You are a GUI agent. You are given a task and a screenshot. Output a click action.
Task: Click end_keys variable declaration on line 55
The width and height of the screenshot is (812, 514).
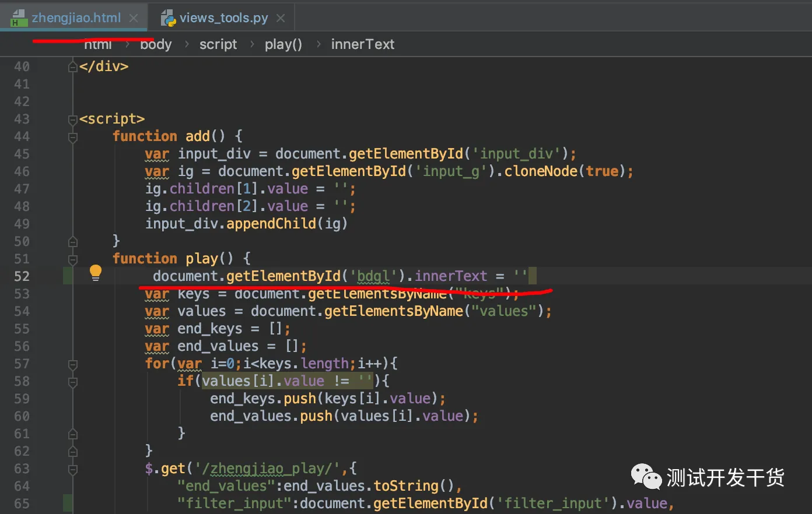pos(210,329)
